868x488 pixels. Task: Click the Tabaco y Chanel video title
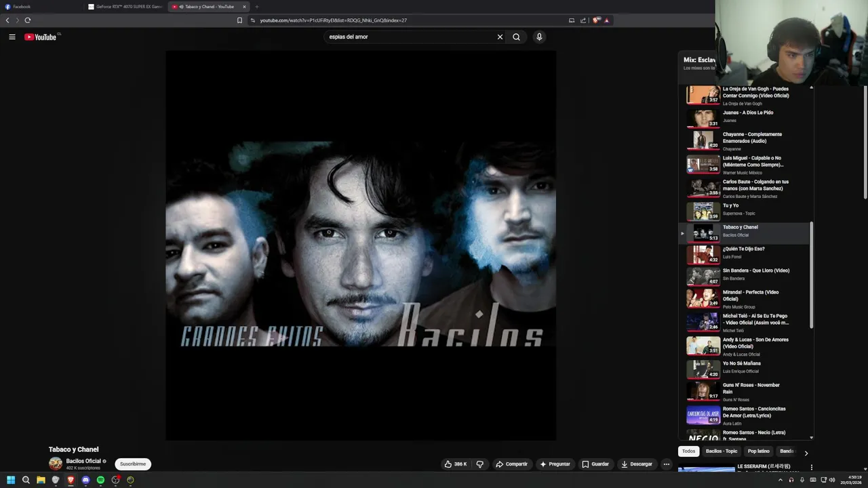pyautogui.click(x=74, y=449)
